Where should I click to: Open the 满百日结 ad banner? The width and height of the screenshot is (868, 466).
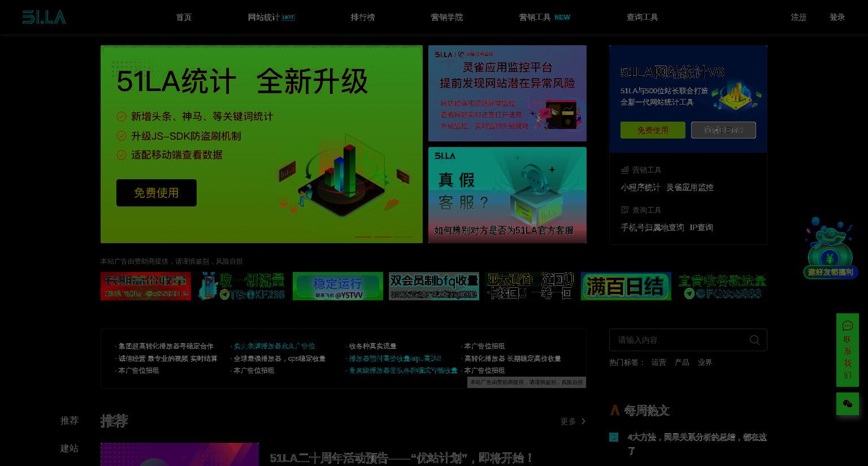pos(626,286)
